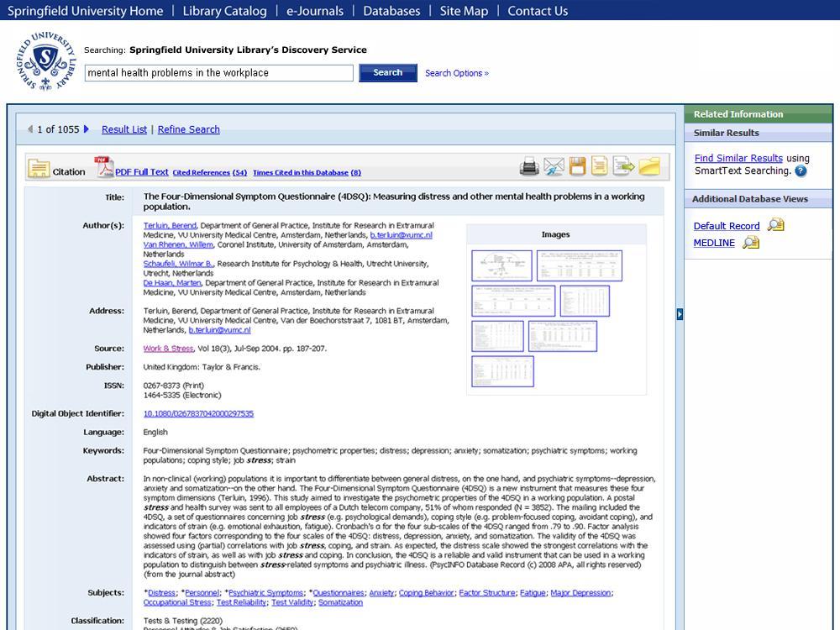Click the Work & Stress source link
This screenshot has height=630, width=840.
point(168,349)
